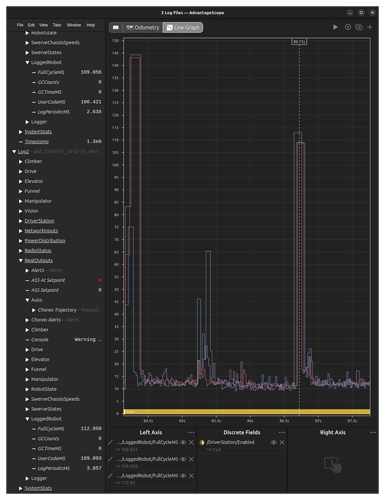Click the blue line style icon

click(111, 442)
